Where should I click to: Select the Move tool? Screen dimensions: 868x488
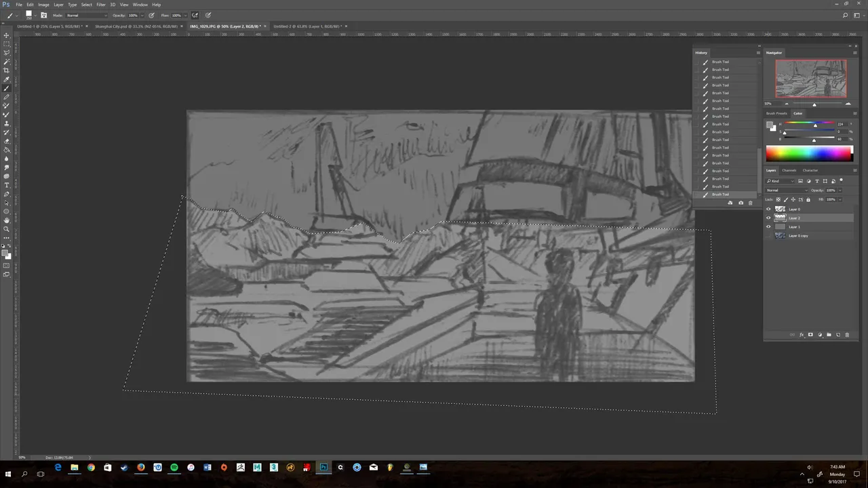(x=7, y=35)
